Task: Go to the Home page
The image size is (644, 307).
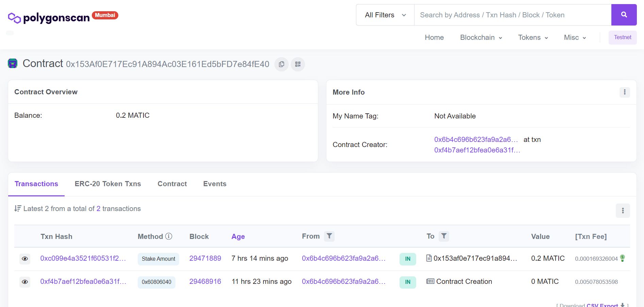Action: (434, 37)
